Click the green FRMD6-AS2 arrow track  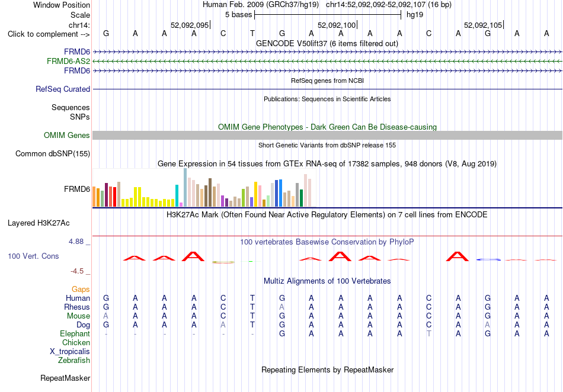[327, 62]
